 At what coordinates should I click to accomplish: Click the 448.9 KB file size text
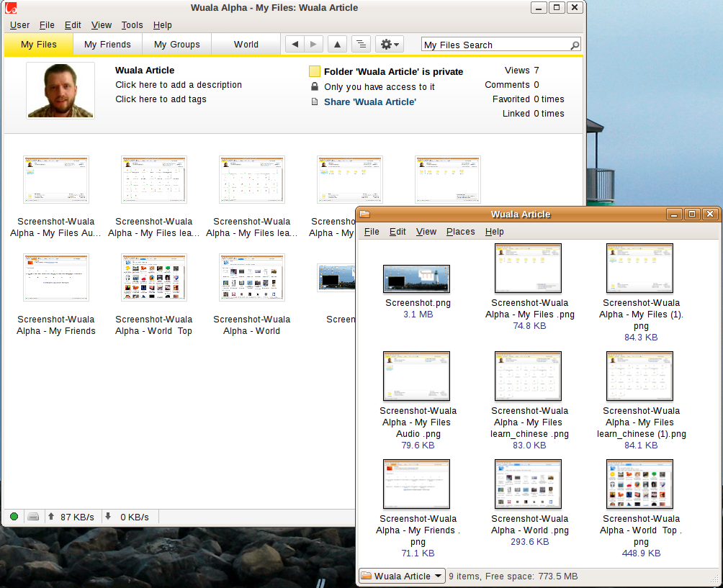[x=641, y=553]
